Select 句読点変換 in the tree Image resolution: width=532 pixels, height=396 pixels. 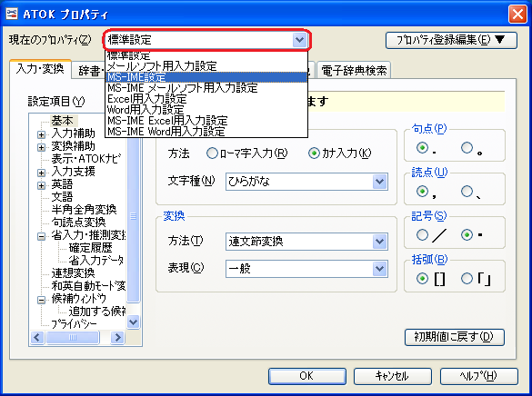pyautogui.click(x=78, y=223)
